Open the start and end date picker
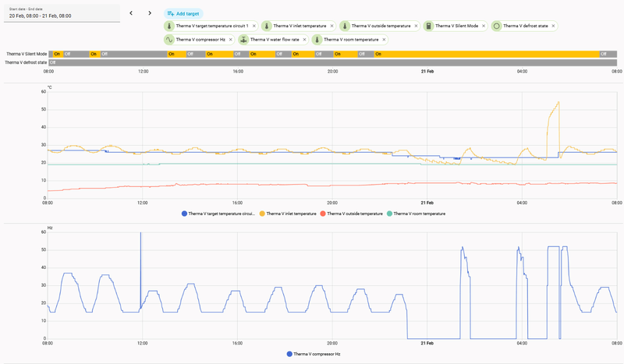This screenshot has width=624, height=364. click(62, 13)
